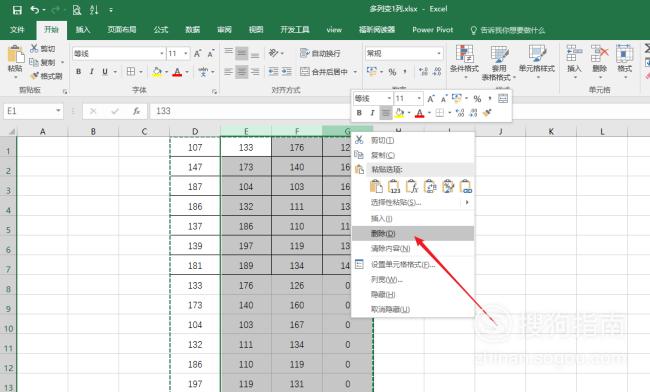
Task: Click the Save icon in quick access toolbar
Action: click(x=17, y=10)
